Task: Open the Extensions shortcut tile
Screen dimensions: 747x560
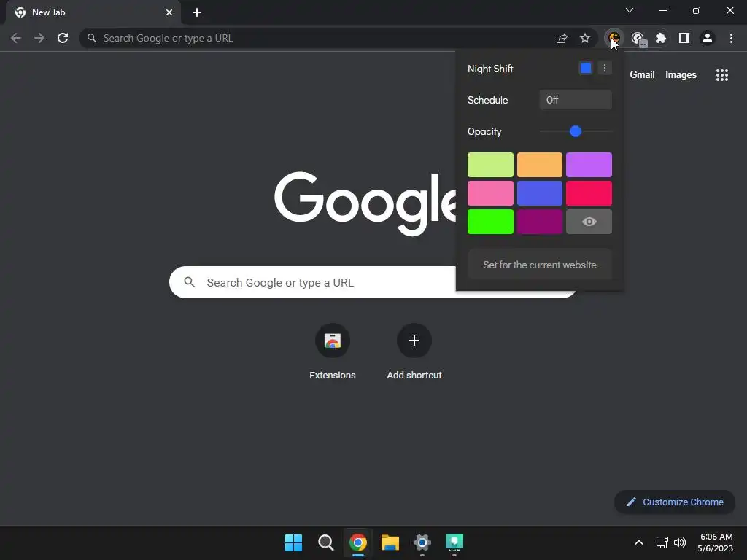Action: coord(333,351)
